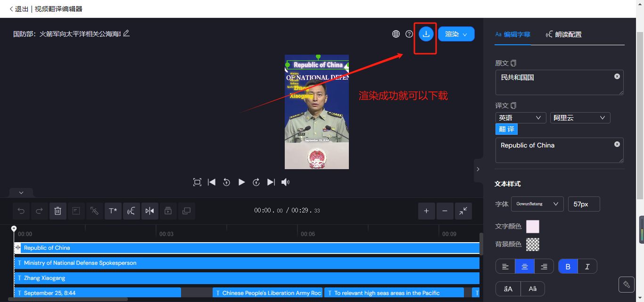The image size is (644, 302).
Task: Open the 文字颜色 text color swatch
Action: (533, 227)
